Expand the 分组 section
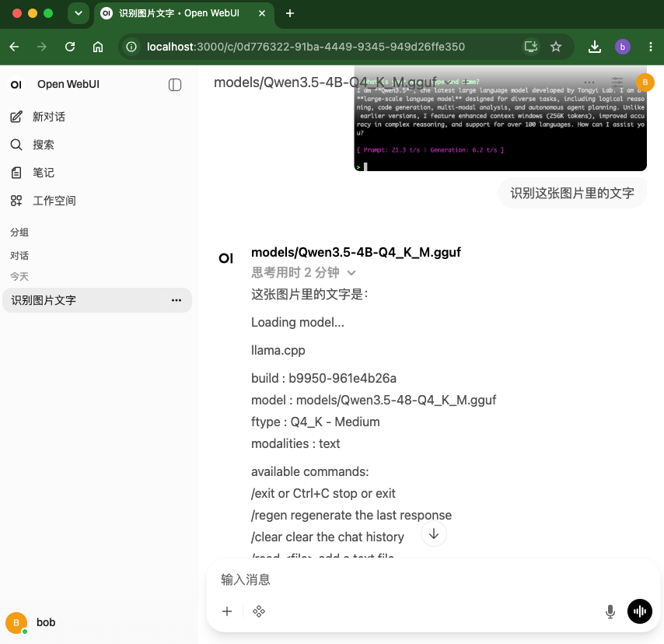 point(19,233)
